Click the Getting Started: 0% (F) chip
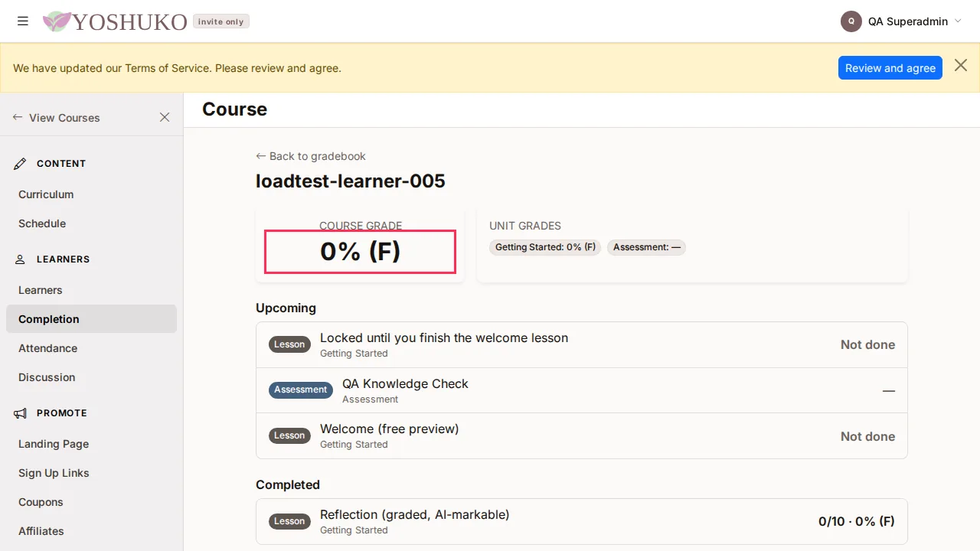The height and width of the screenshot is (551, 980). pos(545,247)
